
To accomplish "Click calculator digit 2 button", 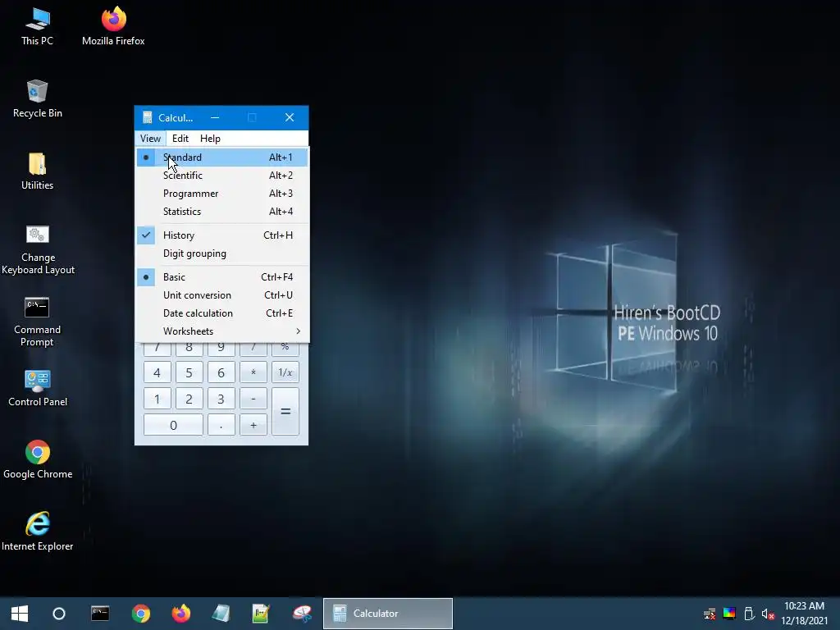I will tap(189, 399).
